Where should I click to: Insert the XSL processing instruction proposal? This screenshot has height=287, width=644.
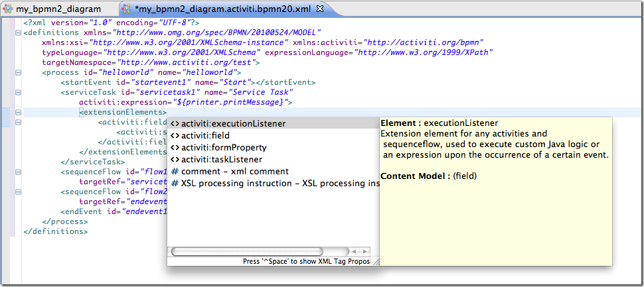273,184
